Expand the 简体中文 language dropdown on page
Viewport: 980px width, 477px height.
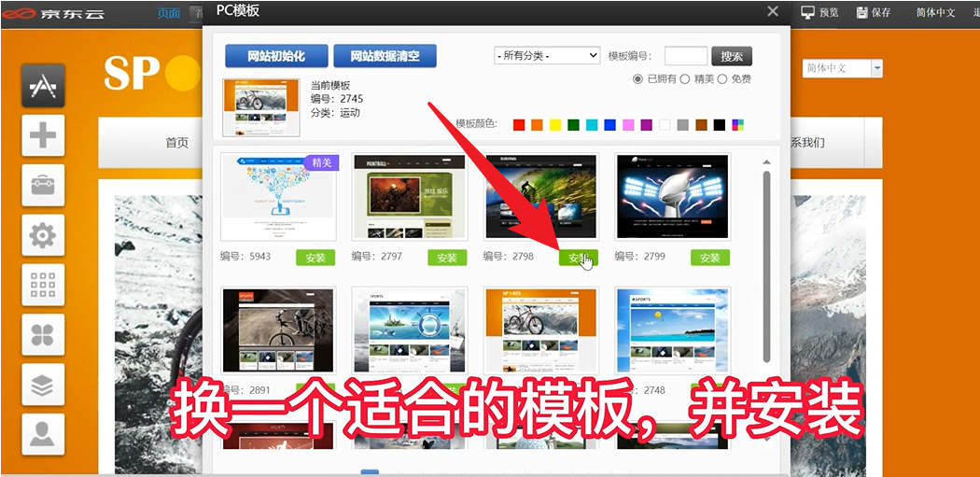(x=877, y=68)
